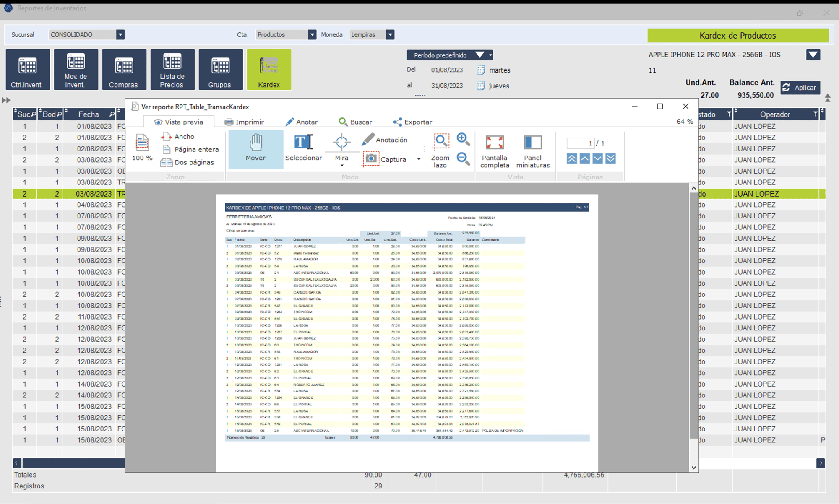839x504 pixels.
Task: Edit the page number field
Action: [x=580, y=143]
